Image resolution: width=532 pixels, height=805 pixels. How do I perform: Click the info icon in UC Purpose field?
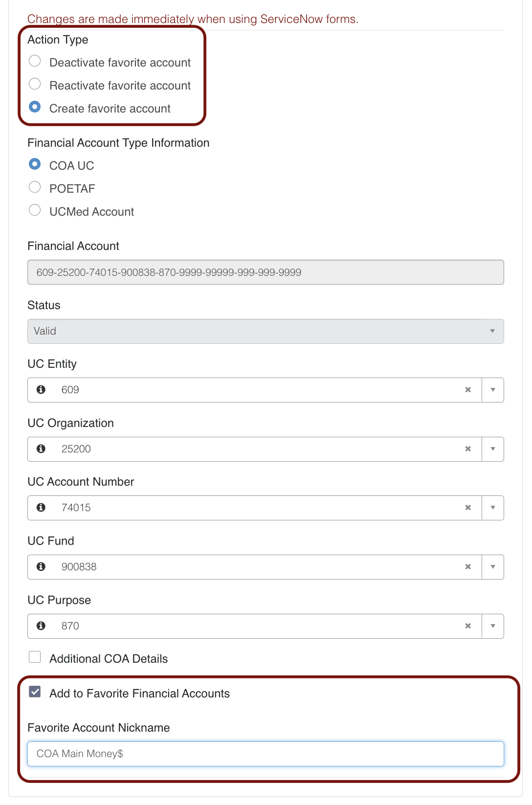pyautogui.click(x=41, y=626)
